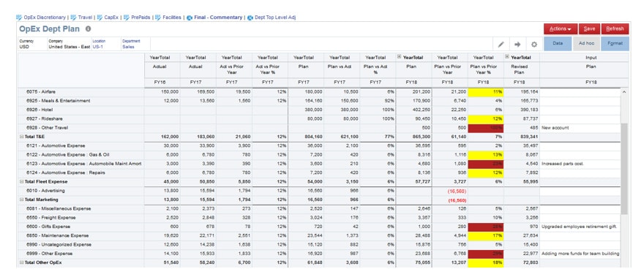Click the scroll up arrow
This screenshot has height=280, width=644.
coord(624,92)
